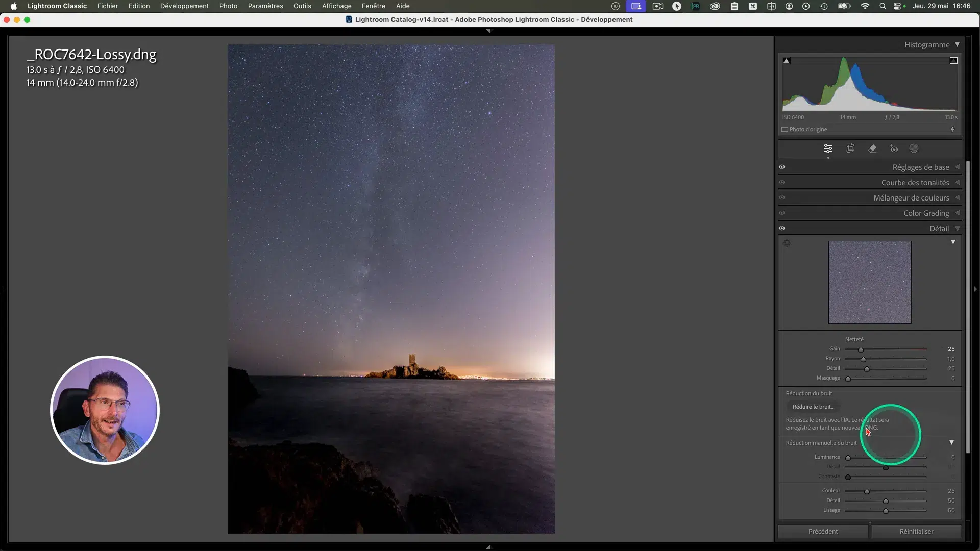Click the Réduire le bruit... button
This screenshot has height=551, width=980.
point(813,407)
